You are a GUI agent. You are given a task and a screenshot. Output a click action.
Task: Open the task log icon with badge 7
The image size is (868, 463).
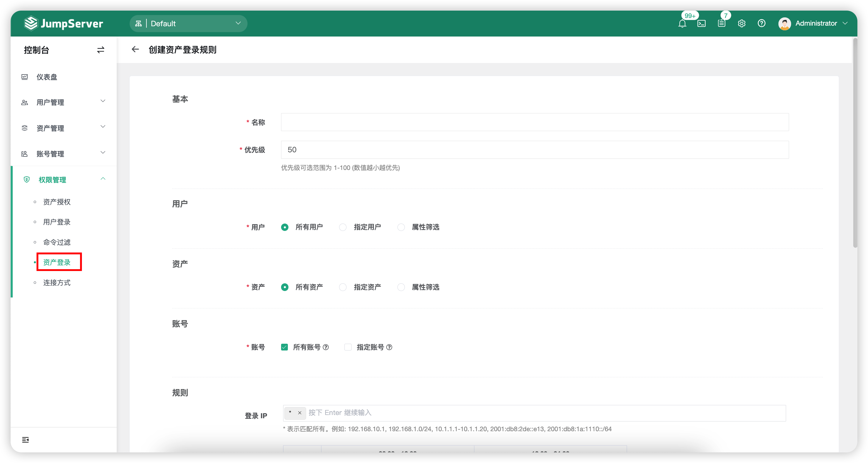[722, 23]
